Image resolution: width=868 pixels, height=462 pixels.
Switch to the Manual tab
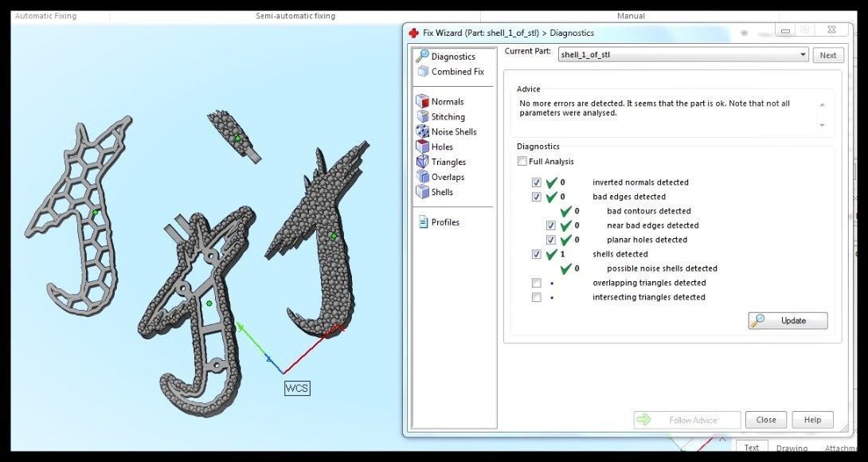pyautogui.click(x=631, y=16)
